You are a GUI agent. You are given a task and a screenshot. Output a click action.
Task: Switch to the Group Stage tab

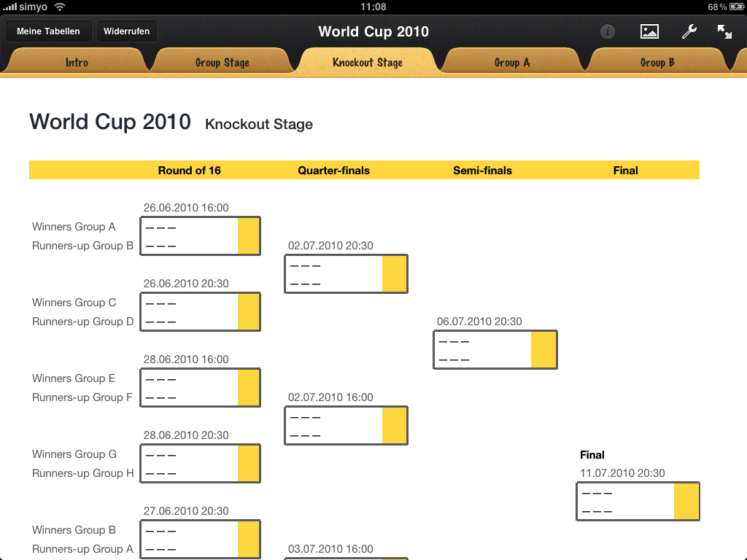click(x=222, y=63)
